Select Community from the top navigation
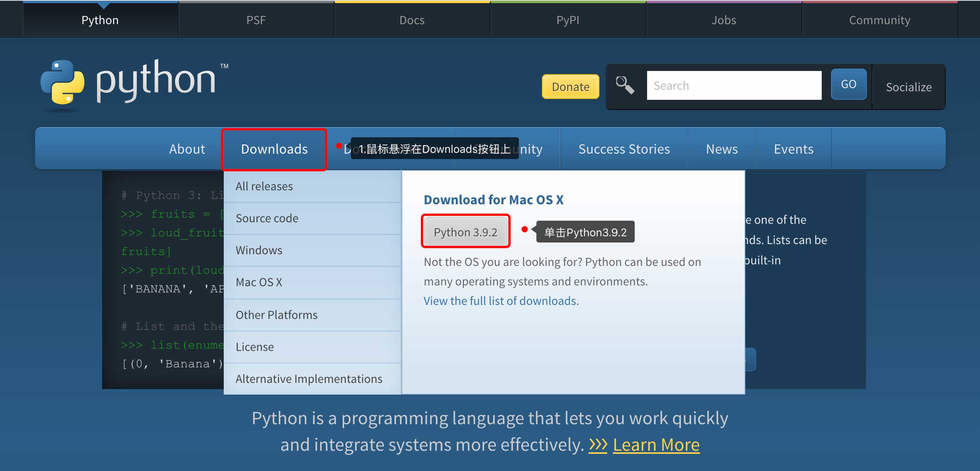The height and width of the screenshot is (471, 980). click(879, 19)
